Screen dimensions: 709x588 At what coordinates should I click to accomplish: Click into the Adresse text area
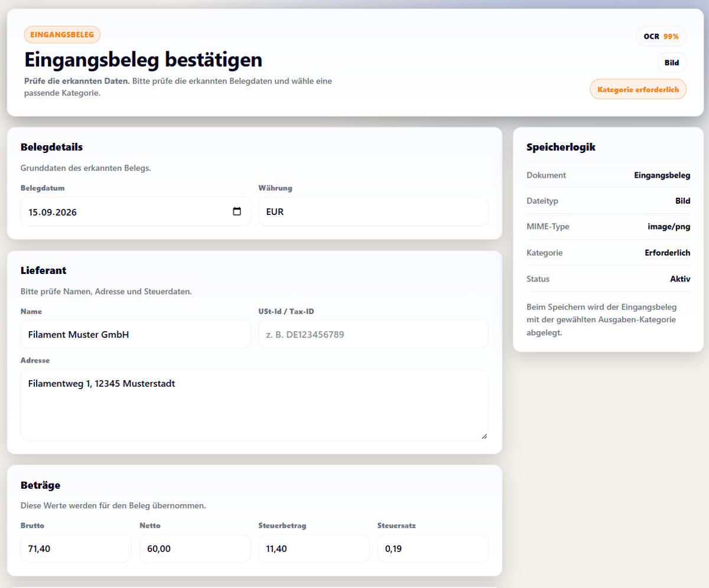(x=255, y=405)
